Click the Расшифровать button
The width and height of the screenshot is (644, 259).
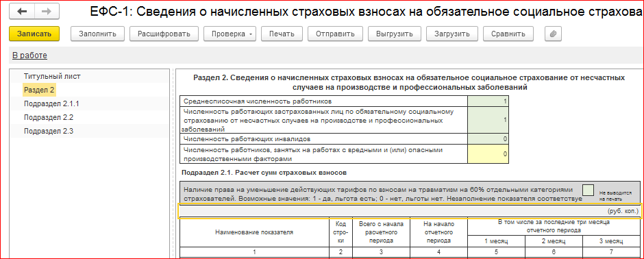click(164, 34)
